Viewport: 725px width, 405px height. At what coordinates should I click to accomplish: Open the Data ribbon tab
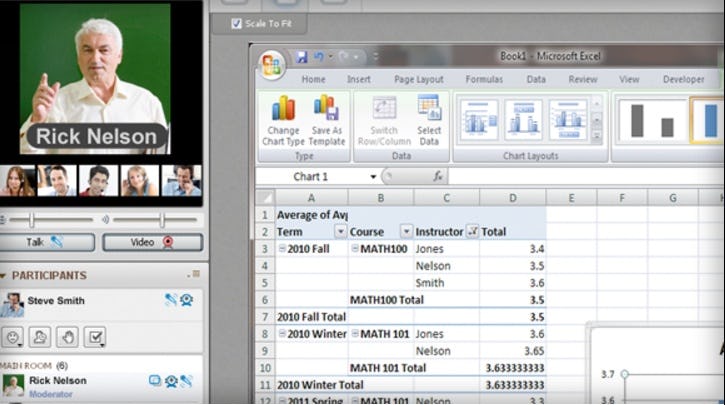[x=536, y=80]
